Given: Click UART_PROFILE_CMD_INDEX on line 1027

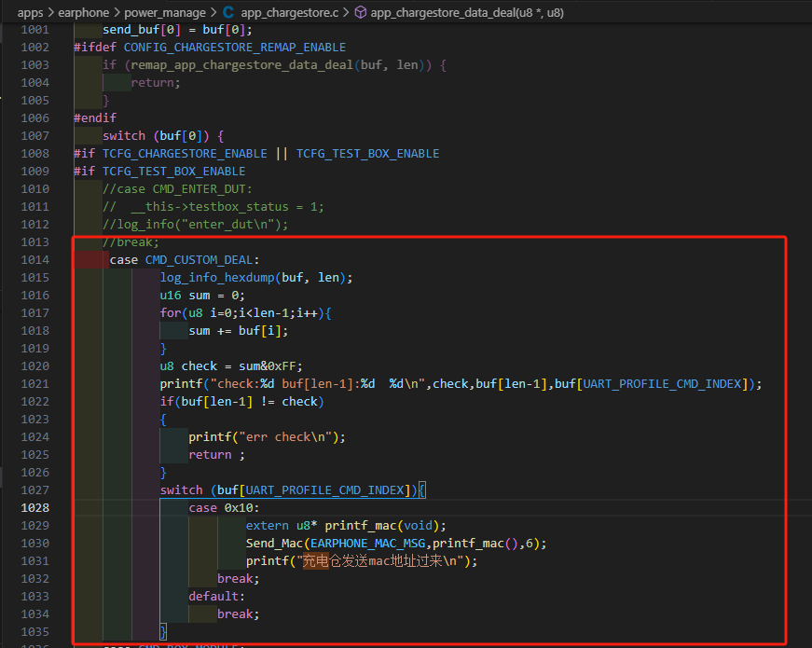Looking at the screenshot, I should click(x=324, y=490).
